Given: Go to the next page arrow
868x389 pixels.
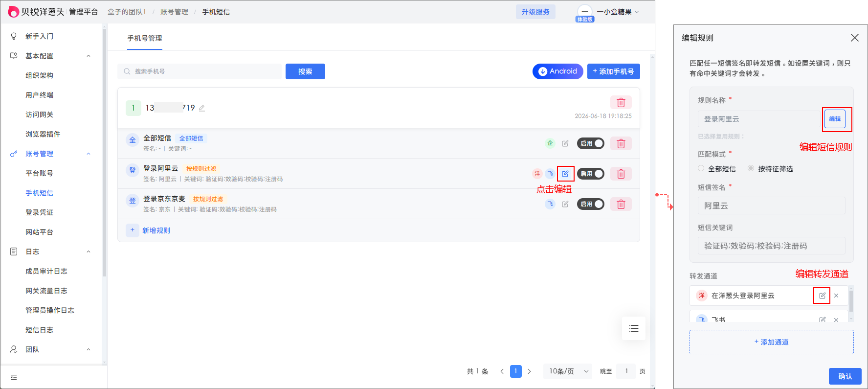Looking at the screenshot, I should click(x=529, y=371).
